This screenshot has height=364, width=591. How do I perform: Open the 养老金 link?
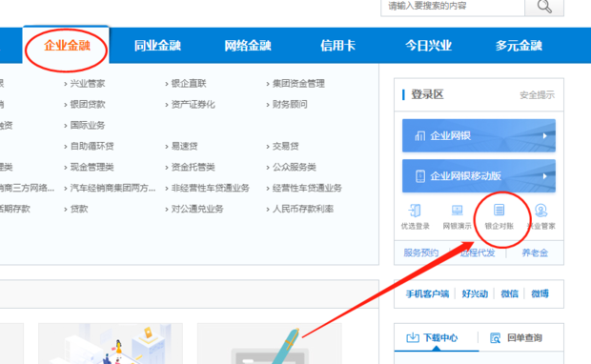coord(535,253)
